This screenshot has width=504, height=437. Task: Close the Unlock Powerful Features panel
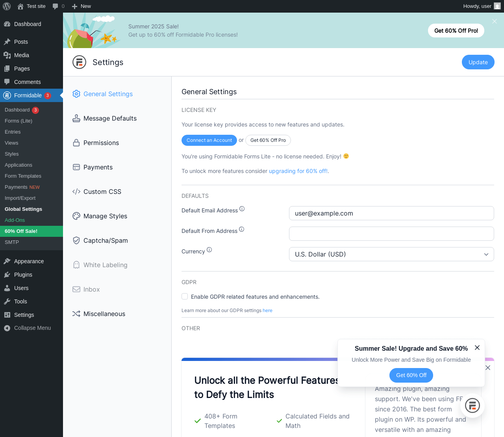click(488, 368)
